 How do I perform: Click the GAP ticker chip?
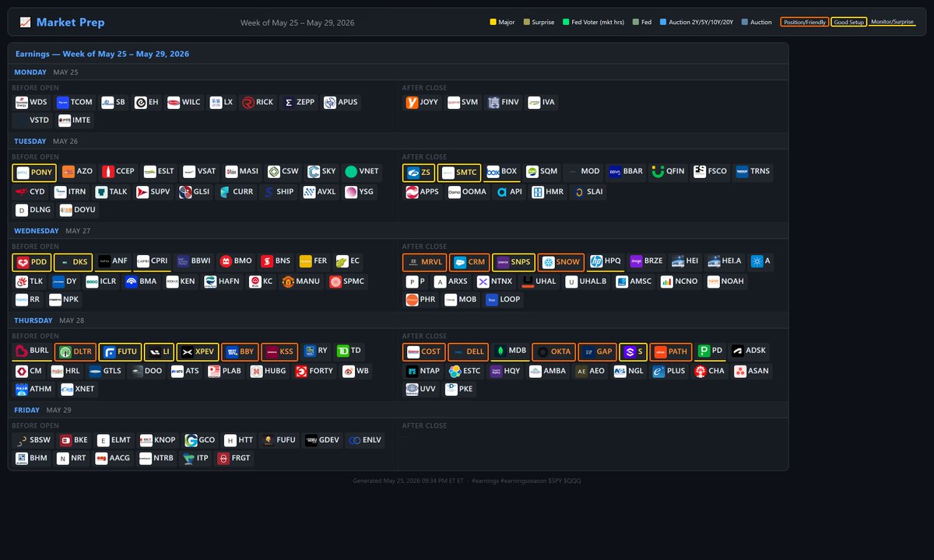(597, 352)
